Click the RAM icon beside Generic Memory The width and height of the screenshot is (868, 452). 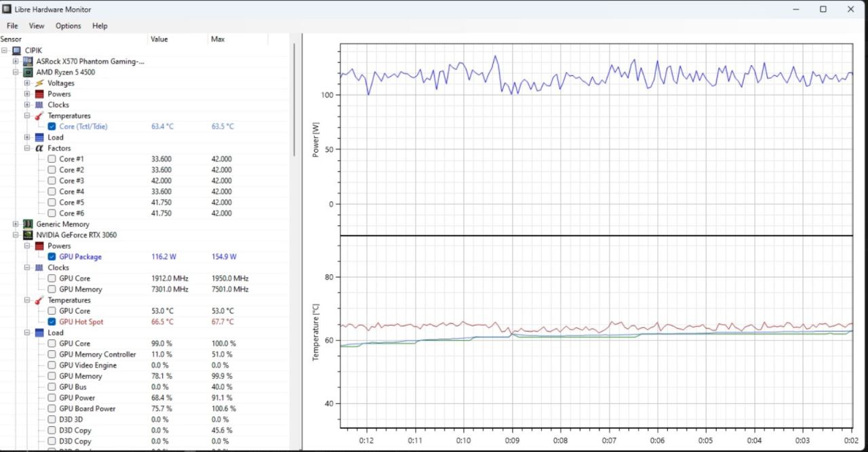tap(28, 224)
